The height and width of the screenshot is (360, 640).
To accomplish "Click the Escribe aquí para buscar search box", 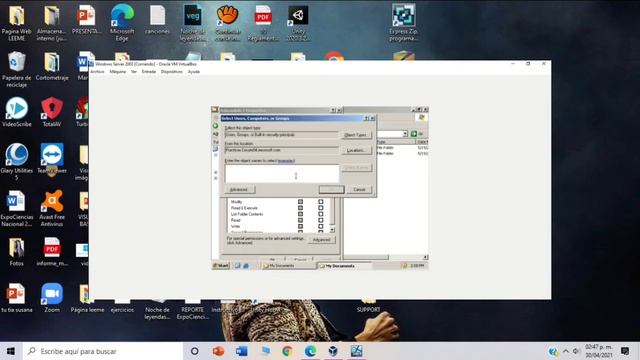I will (102, 351).
